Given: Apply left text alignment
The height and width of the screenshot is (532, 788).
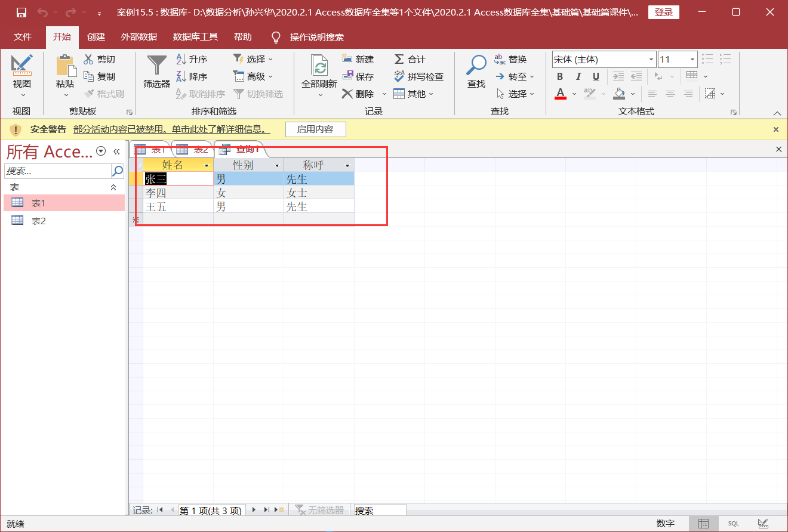Looking at the screenshot, I should (652, 94).
